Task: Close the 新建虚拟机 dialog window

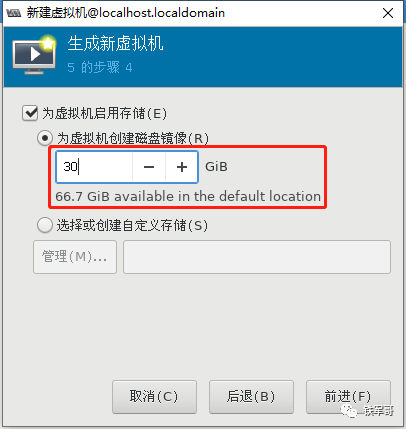Action: [x=388, y=13]
